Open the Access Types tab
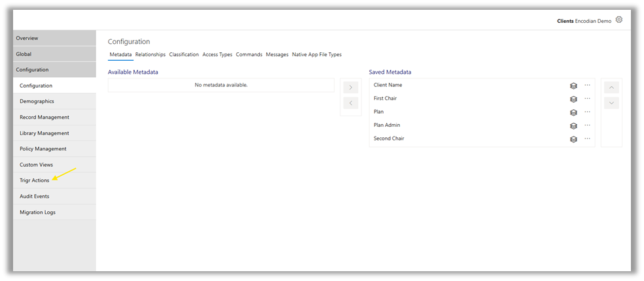Viewport: 644px width, 281px height. pyautogui.click(x=217, y=55)
